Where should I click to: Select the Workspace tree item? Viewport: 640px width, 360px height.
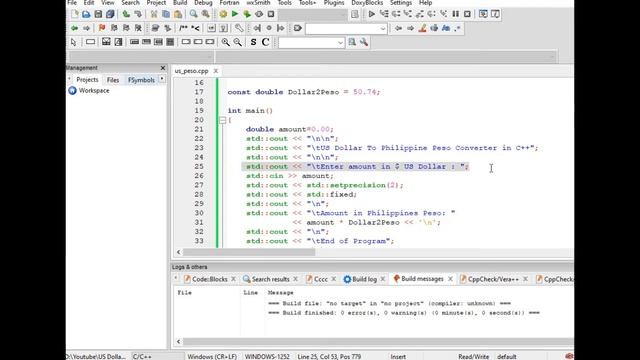(x=94, y=91)
